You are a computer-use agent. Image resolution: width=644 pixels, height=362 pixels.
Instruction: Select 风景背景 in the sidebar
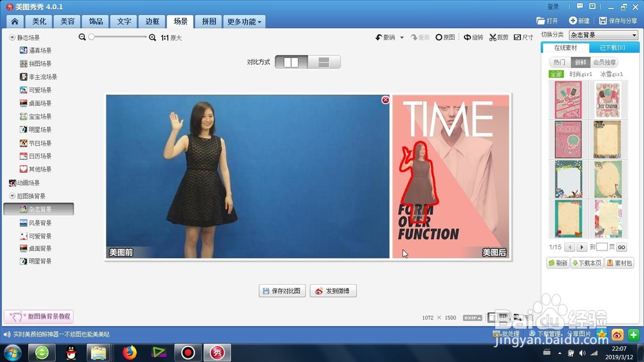[x=35, y=223]
